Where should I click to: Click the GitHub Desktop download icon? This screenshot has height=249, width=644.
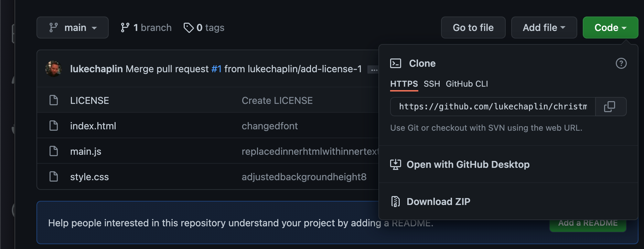click(396, 164)
